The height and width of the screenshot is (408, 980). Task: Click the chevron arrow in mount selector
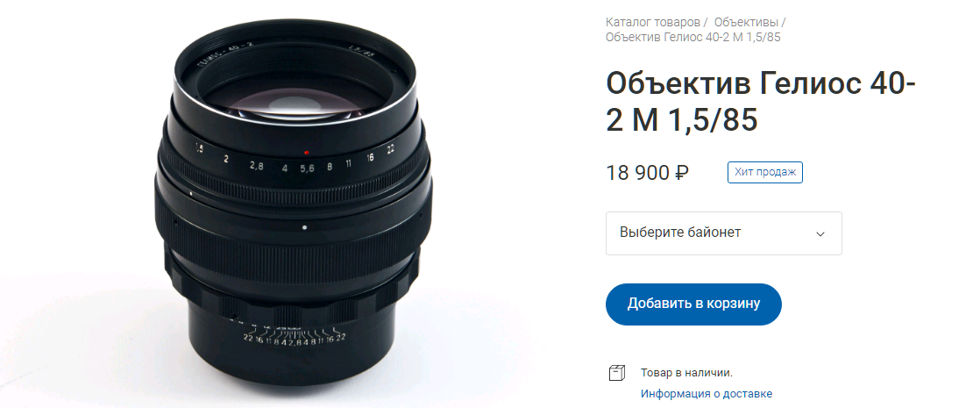click(x=820, y=234)
